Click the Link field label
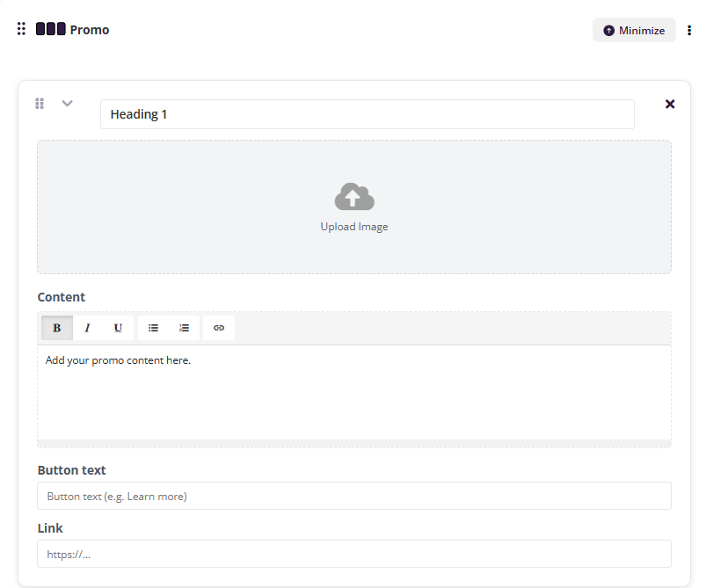This screenshot has width=706, height=588. click(50, 528)
